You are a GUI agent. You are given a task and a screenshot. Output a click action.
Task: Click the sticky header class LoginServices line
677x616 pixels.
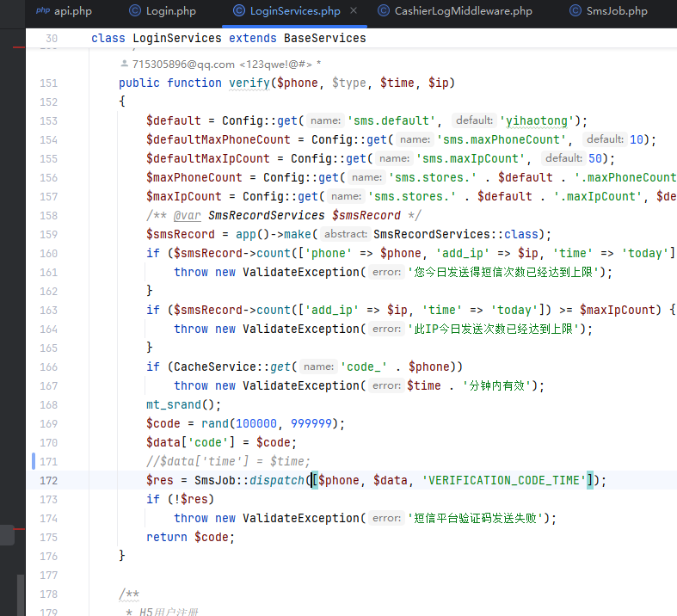tap(229, 39)
